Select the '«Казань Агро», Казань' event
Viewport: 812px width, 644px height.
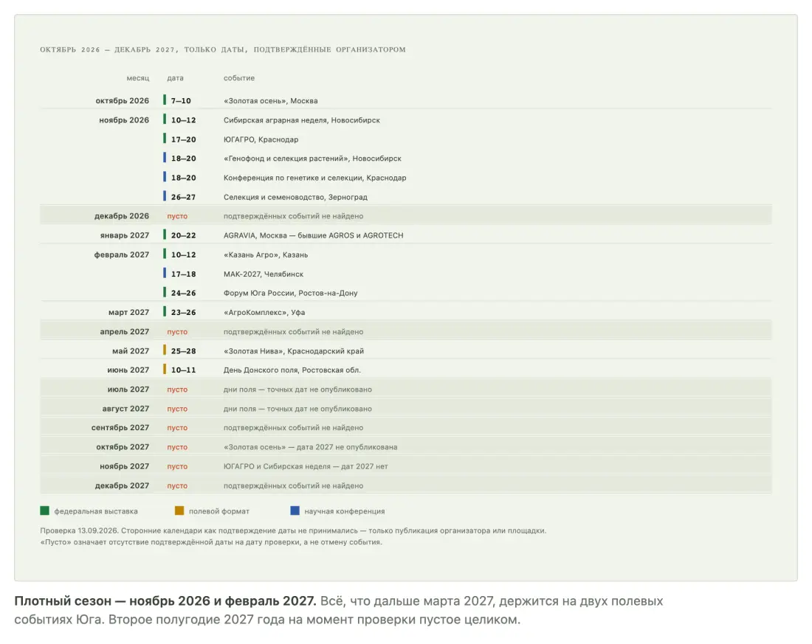pos(266,255)
